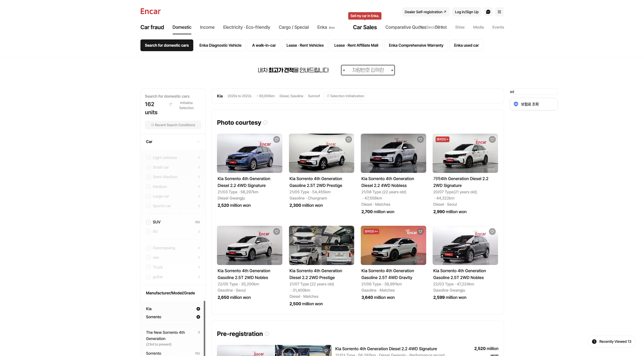Viewport: 644px width, 356px height.
Task: Select A walk-in-car button
Action: click(264, 45)
